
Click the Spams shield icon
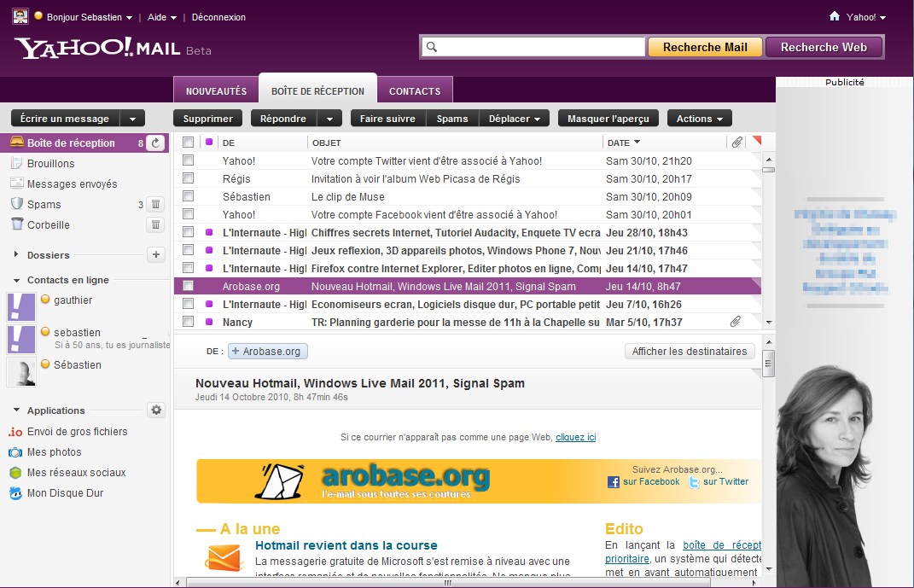tap(17, 203)
